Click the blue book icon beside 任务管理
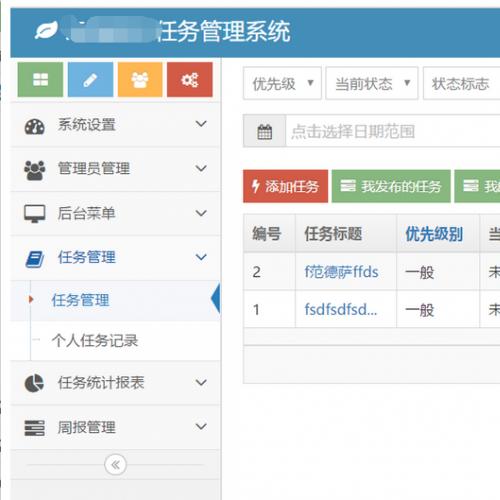 [35, 259]
